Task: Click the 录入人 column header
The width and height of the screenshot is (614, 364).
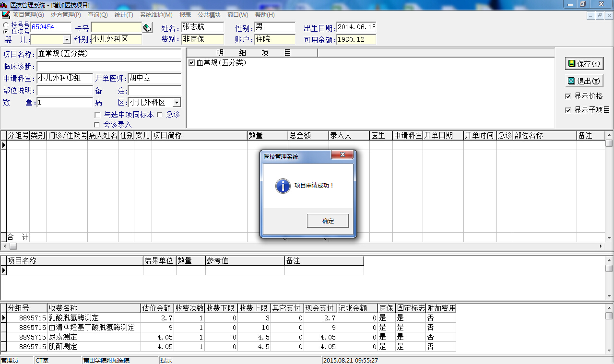Action: pos(349,136)
